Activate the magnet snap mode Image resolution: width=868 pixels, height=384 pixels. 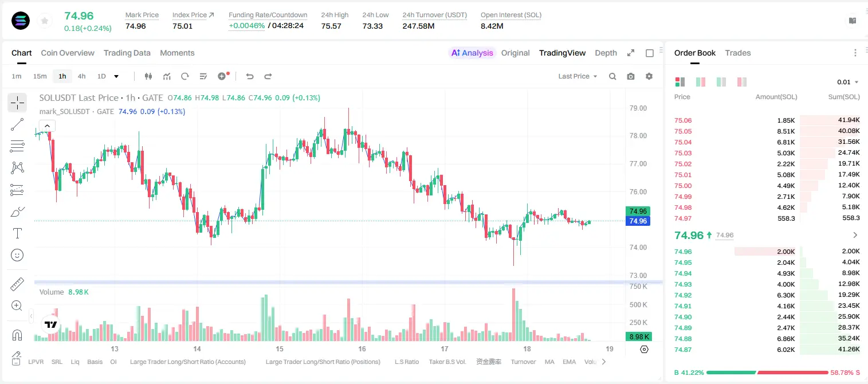(x=17, y=335)
